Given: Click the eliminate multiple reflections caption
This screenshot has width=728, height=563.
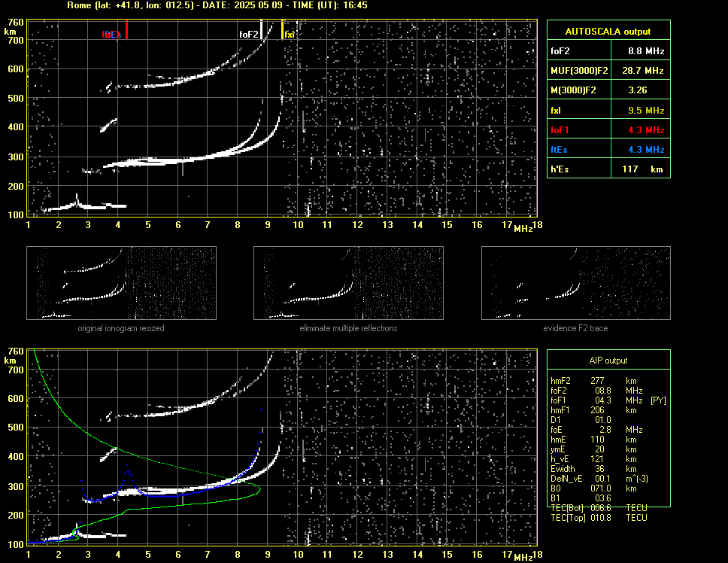Looking at the screenshot, I should 348,328.
